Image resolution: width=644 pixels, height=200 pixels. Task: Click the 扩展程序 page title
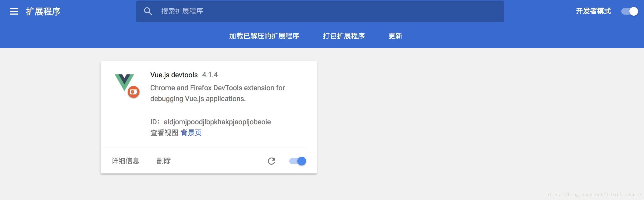point(43,11)
